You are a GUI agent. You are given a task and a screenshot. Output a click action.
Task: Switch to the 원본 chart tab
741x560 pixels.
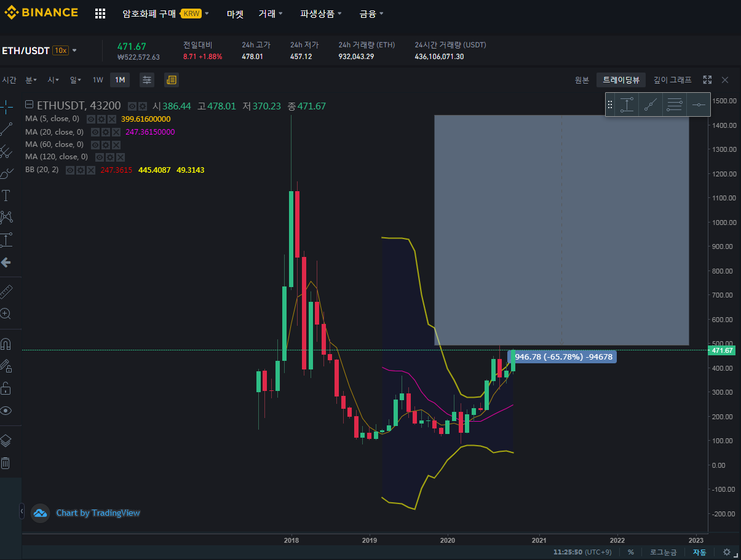tap(582, 80)
